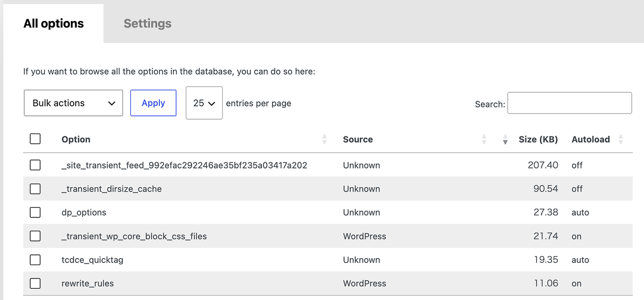Select the _transient_wp_core_block_css_files option name
The width and height of the screenshot is (644, 300).
pos(134,236)
